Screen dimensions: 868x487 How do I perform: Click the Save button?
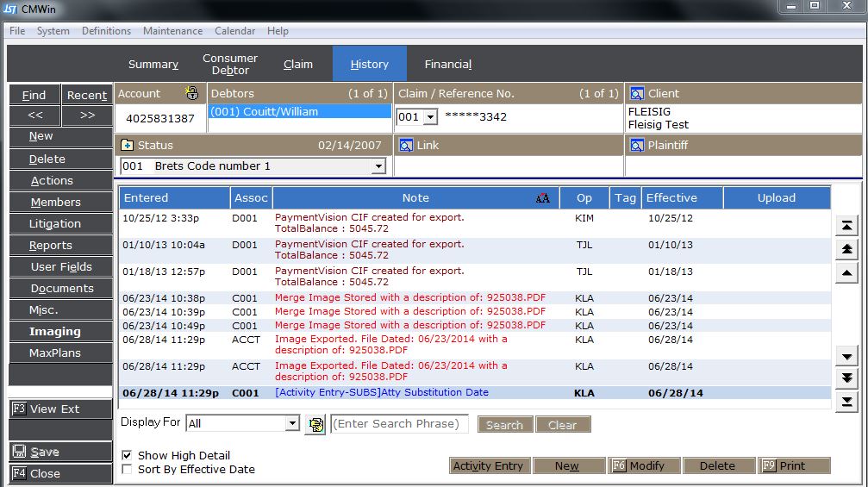coord(61,452)
